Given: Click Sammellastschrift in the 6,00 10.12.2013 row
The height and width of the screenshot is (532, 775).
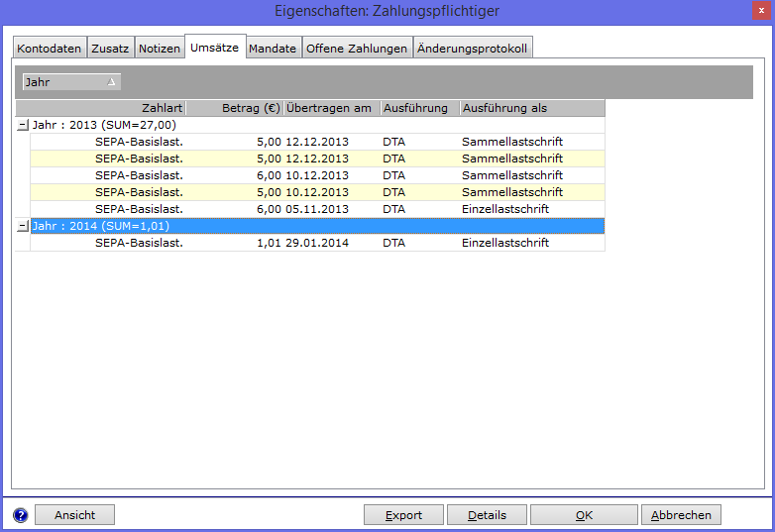Looking at the screenshot, I should click(x=512, y=176).
